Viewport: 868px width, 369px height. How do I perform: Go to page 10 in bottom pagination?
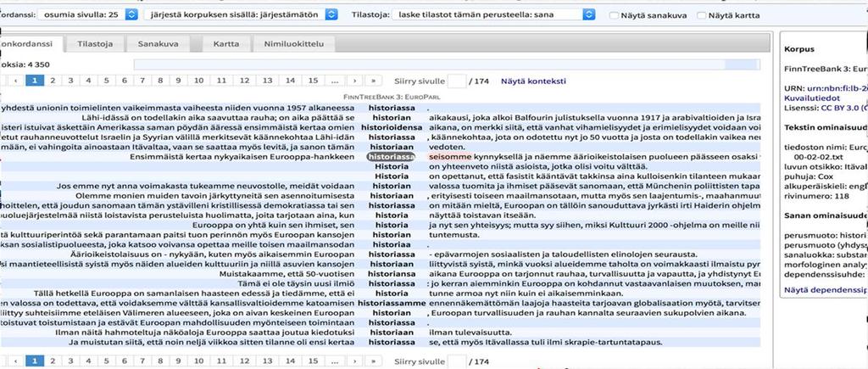(x=198, y=361)
